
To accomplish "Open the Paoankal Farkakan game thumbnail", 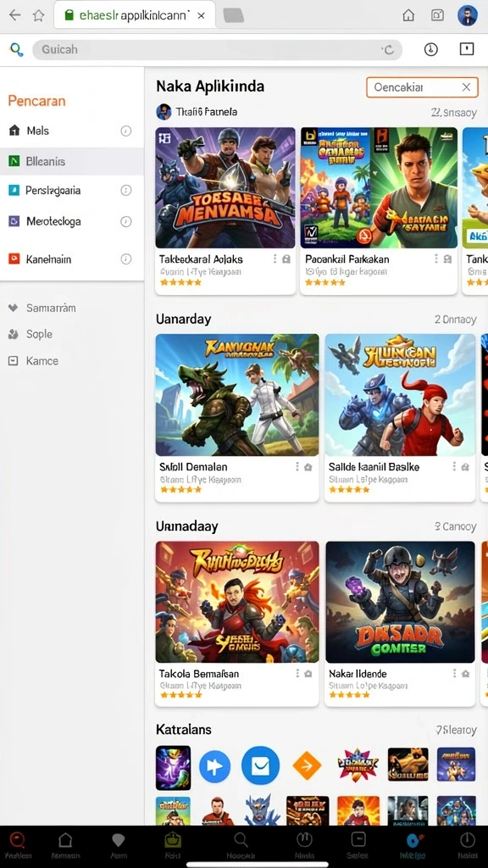I will [379, 187].
